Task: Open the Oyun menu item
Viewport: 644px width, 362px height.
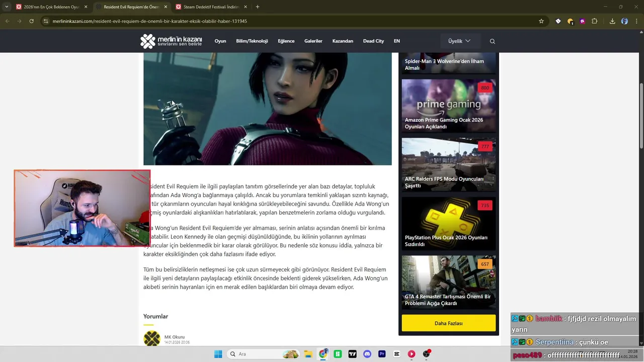Action: 220,41
